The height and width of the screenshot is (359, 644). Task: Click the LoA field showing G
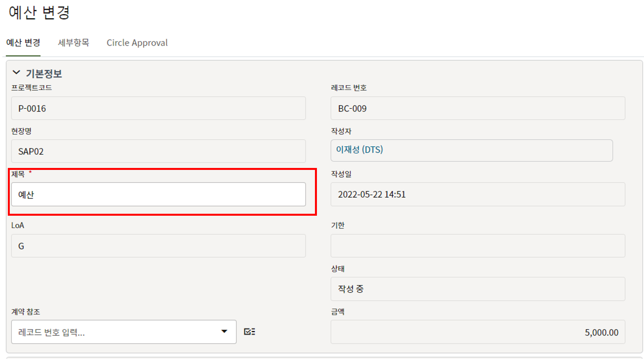click(158, 246)
